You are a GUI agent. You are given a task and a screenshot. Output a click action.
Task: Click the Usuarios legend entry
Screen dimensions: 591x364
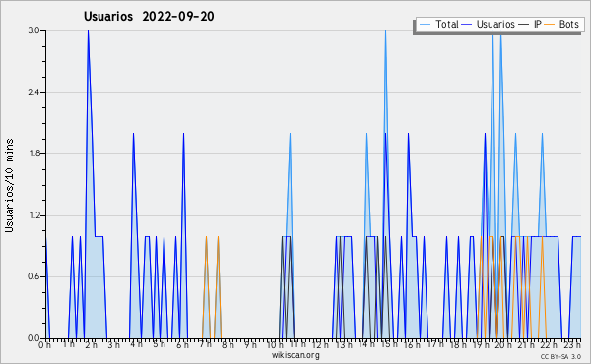click(x=489, y=24)
